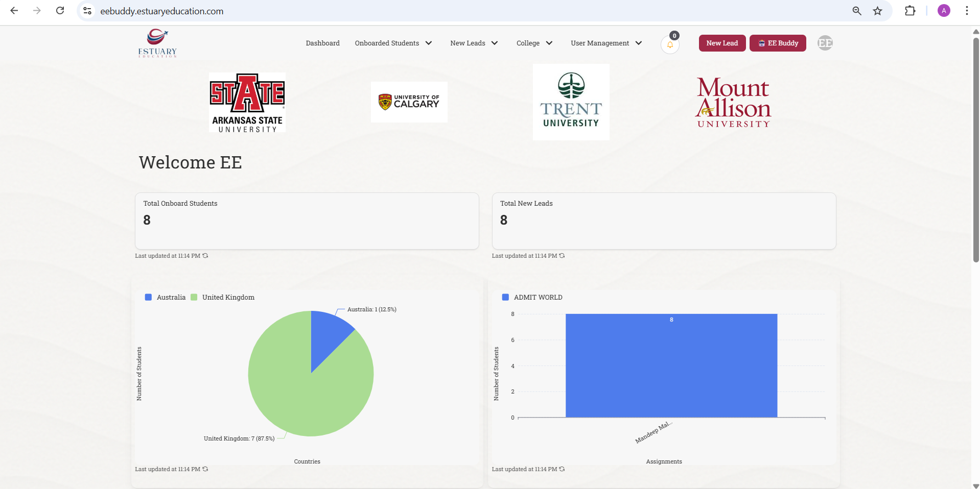The width and height of the screenshot is (980, 489).
Task: Click the Estuary Education logo
Action: (x=157, y=43)
